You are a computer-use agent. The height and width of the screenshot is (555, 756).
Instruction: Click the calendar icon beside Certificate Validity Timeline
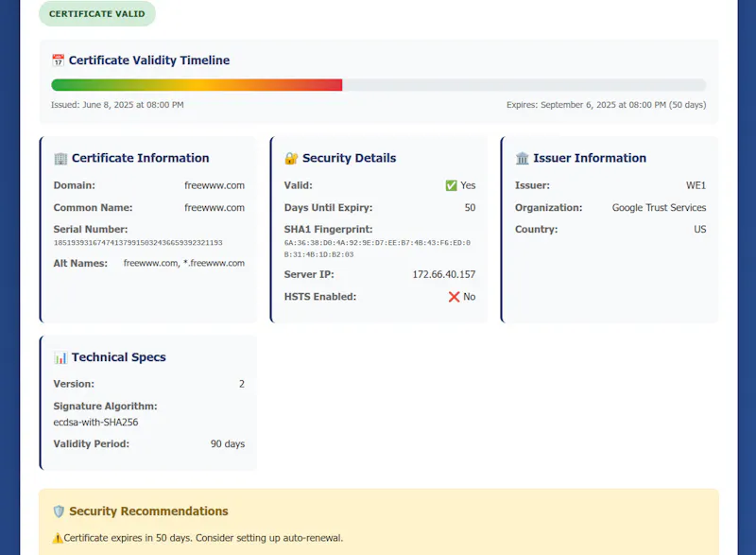tap(58, 61)
